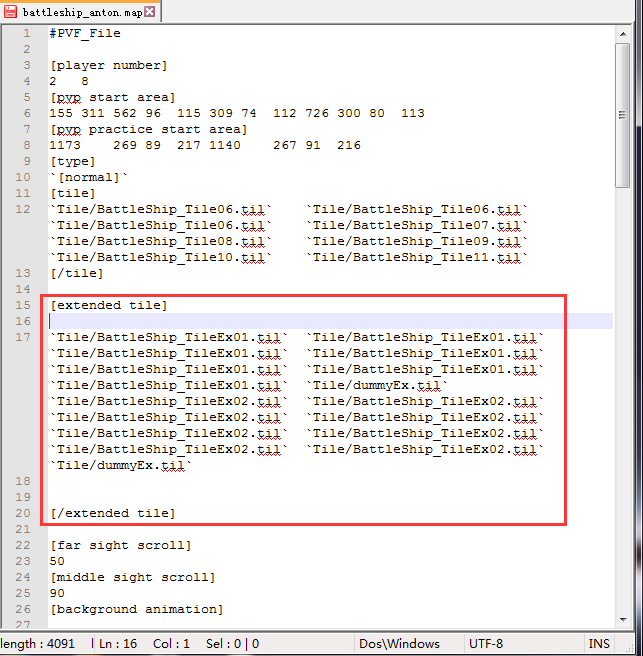This screenshot has width=643, height=656.
Task: Place cursor on the [extended tile] line
Action: (108, 305)
